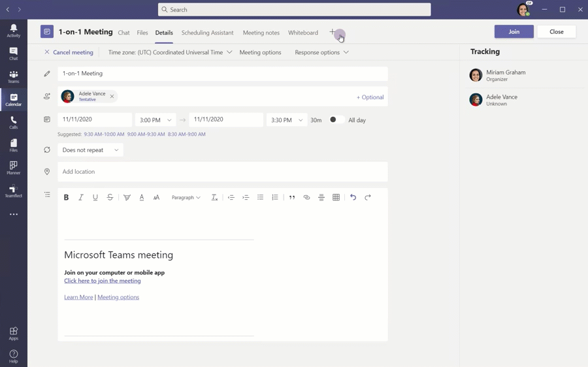
Task: Redo the last edit
Action: (367, 197)
